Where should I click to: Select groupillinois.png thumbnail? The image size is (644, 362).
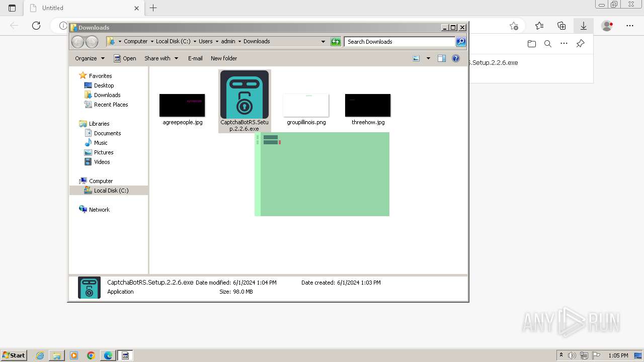306,105
